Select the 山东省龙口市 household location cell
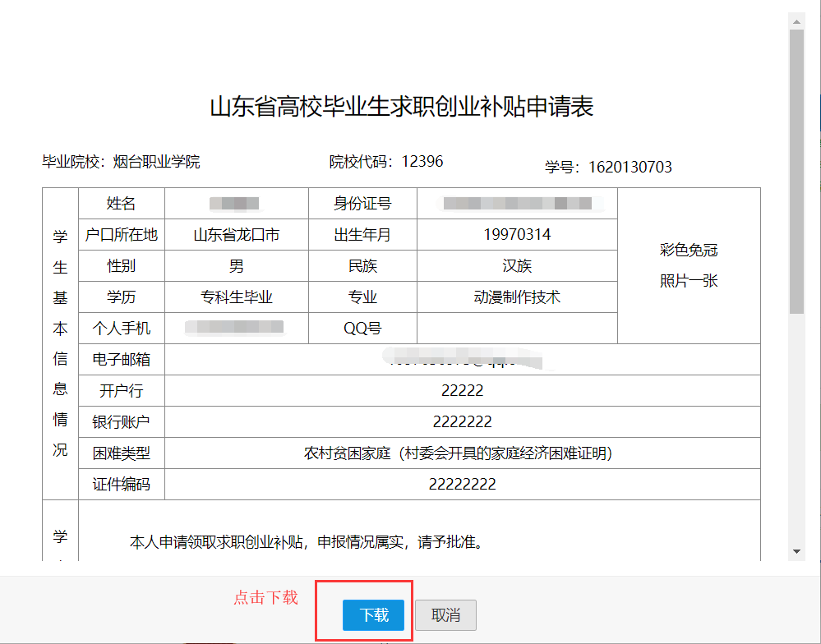 [237, 235]
